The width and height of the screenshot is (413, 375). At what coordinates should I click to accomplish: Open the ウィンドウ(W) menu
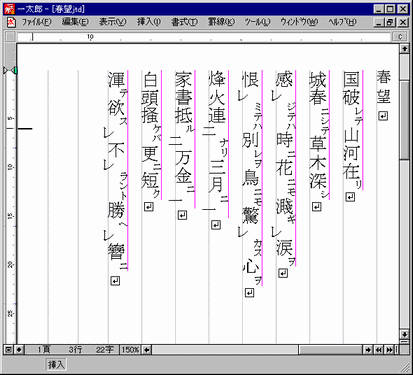(x=299, y=22)
